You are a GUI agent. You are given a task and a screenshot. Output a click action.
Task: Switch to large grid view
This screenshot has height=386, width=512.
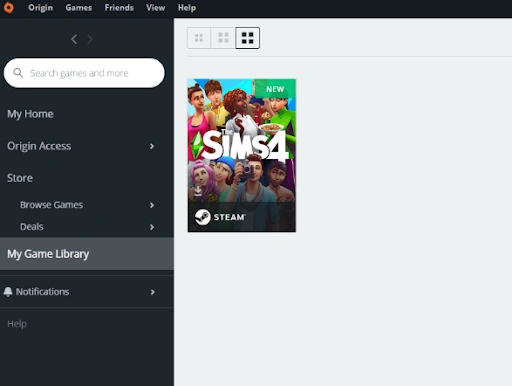[247, 38]
